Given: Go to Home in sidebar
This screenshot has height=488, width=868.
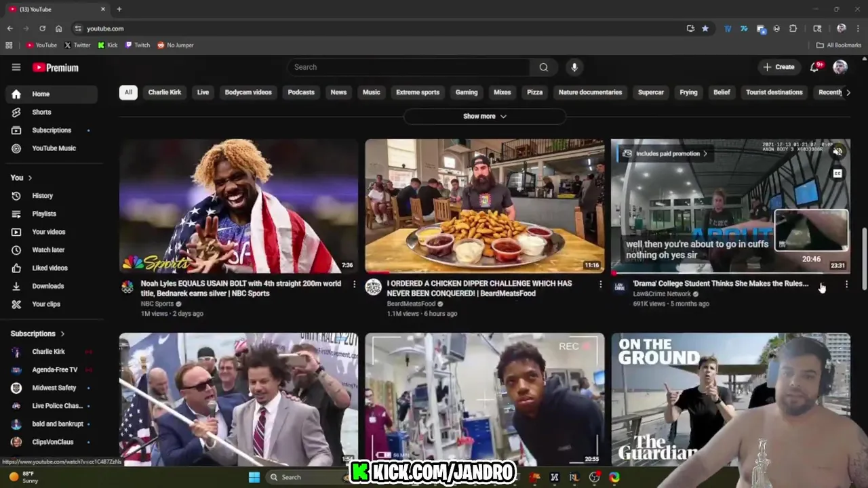Looking at the screenshot, I should (52, 94).
